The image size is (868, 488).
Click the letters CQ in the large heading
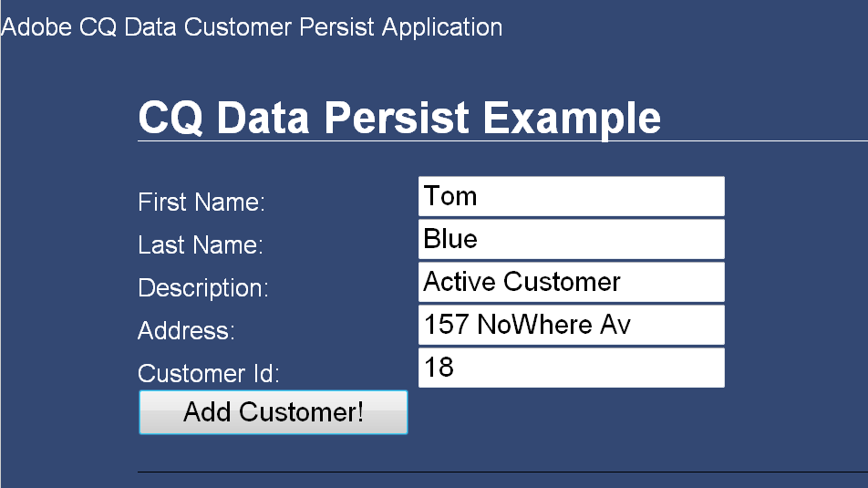pyautogui.click(x=170, y=119)
